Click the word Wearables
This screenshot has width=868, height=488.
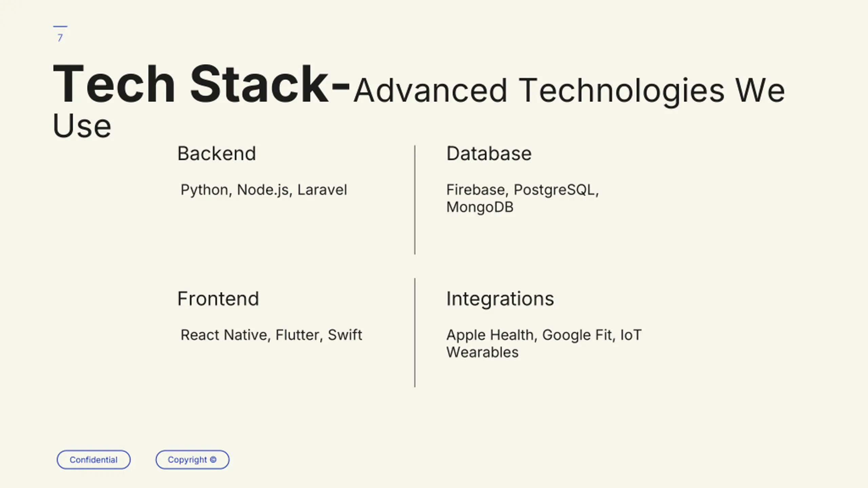tap(482, 352)
